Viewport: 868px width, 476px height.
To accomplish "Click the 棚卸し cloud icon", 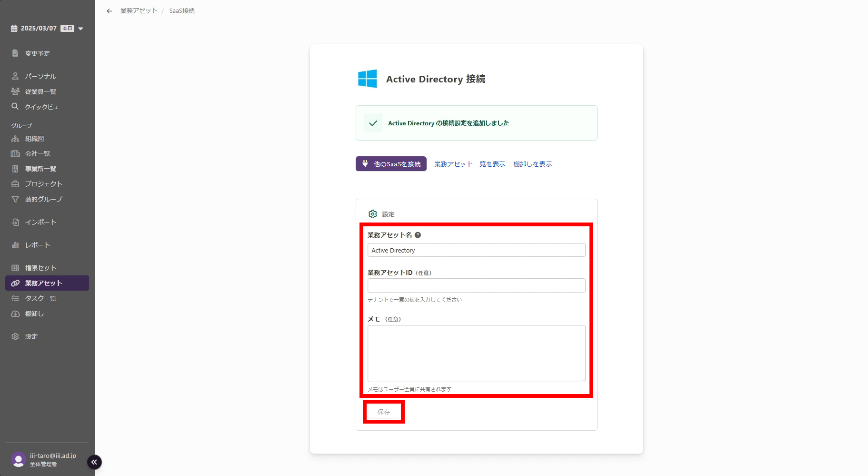I will pyautogui.click(x=15, y=314).
